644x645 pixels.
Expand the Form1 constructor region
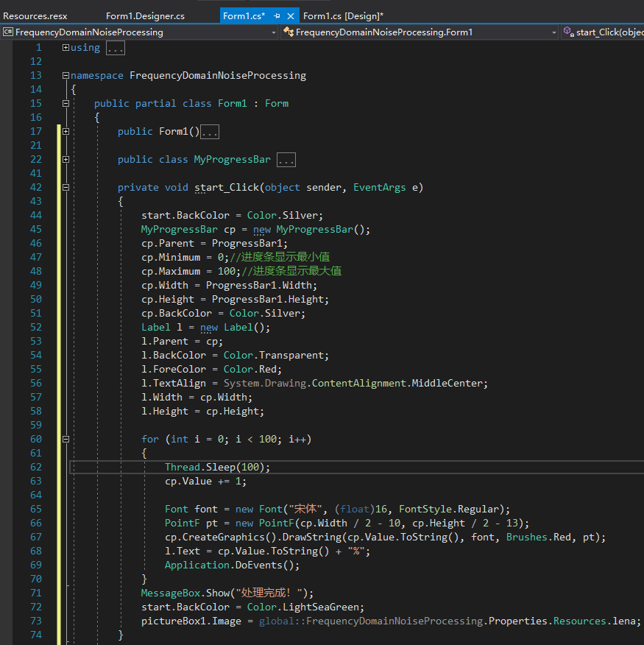tap(66, 131)
